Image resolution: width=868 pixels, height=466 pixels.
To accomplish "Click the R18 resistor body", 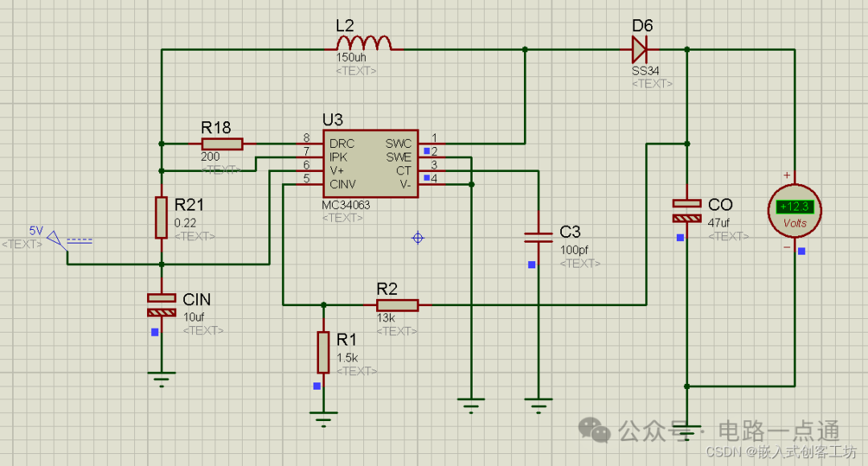I will coord(222,144).
